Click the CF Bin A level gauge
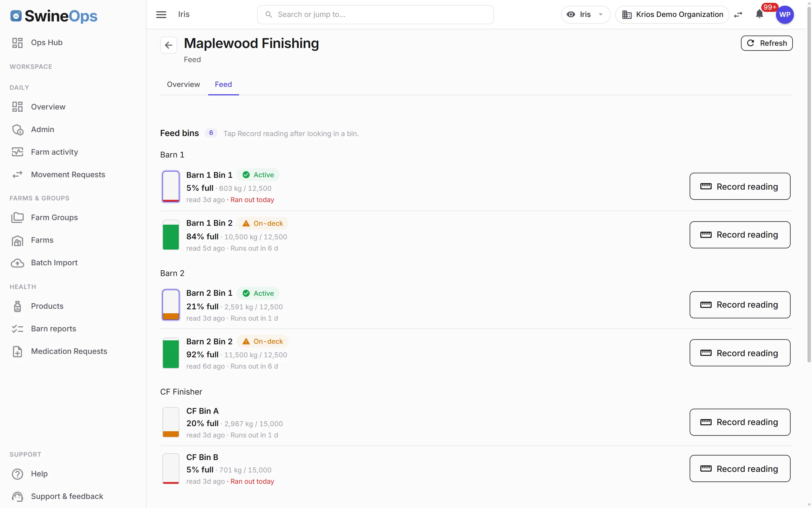Screen dimensions: 812x508 pyautogui.click(x=171, y=422)
